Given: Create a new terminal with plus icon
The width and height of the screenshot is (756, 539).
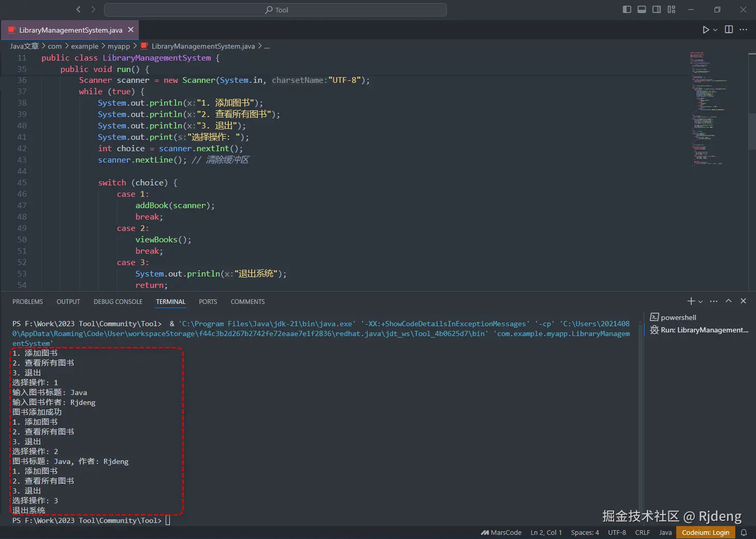Looking at the screenshot, I should [x=691, y=301].
